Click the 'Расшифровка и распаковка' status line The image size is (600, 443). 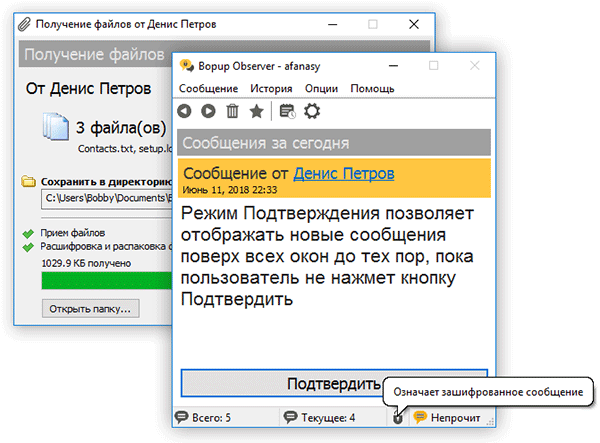tap(106, 246)
